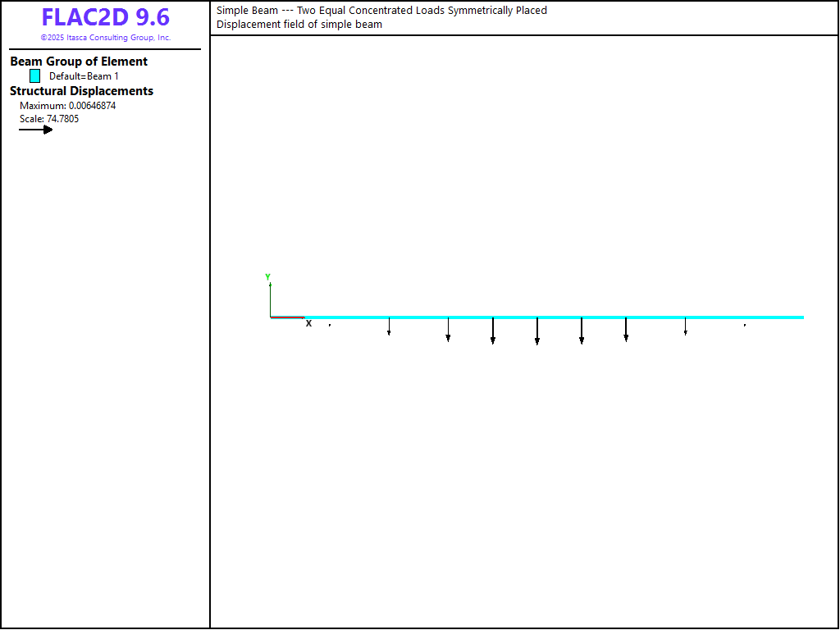Click the cyan beam at its right end
This screenshot has height=630, width=840.
800,317
